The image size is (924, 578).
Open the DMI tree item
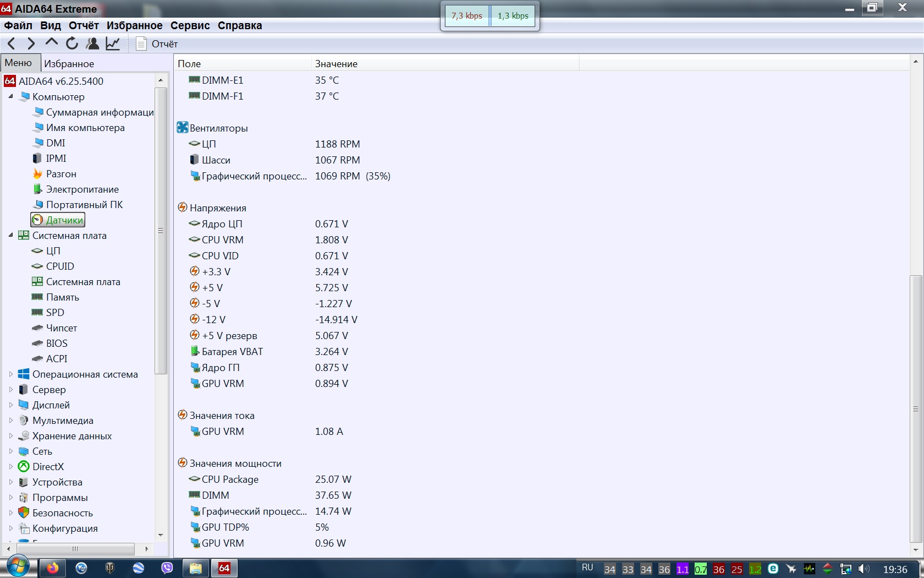pyautogui.click(x=49, y=143)
